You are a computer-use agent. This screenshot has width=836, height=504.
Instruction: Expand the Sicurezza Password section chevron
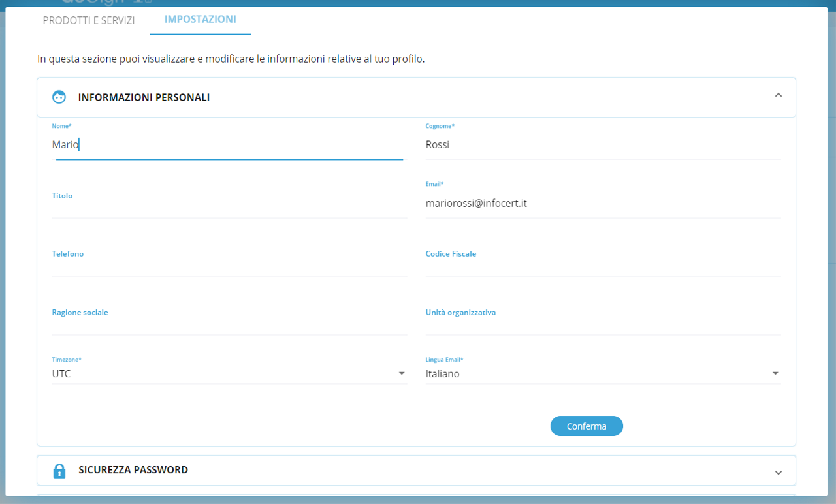778,472
